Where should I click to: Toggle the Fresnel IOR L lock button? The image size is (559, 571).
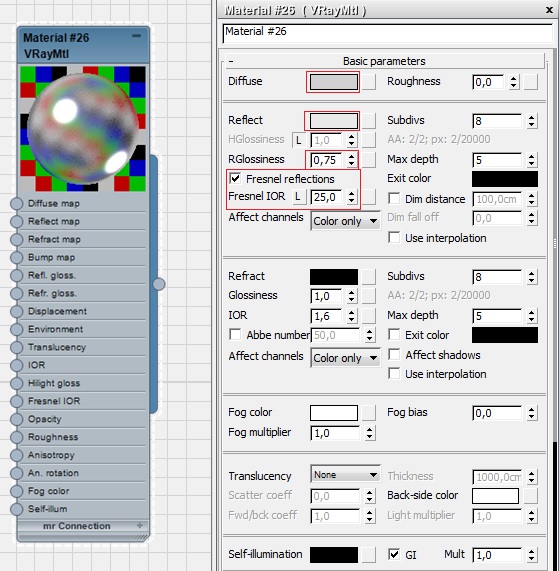299,197
